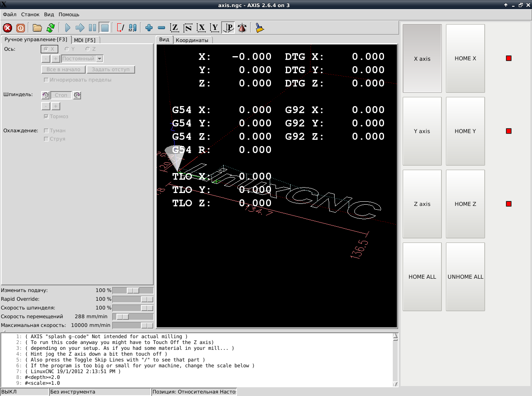Switch to rotated Z view
This screenshot has height=396, width=532.
pyautogui.click(x=188, y=28)
